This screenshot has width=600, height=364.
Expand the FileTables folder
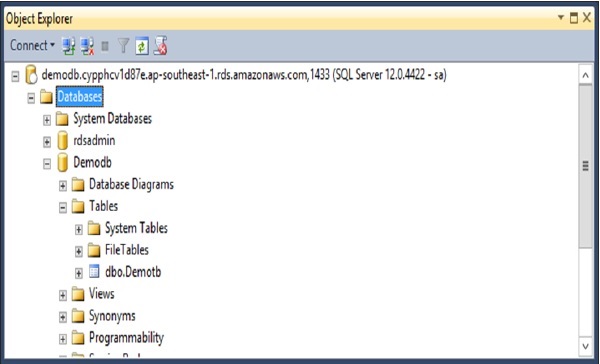click(78, 251)
